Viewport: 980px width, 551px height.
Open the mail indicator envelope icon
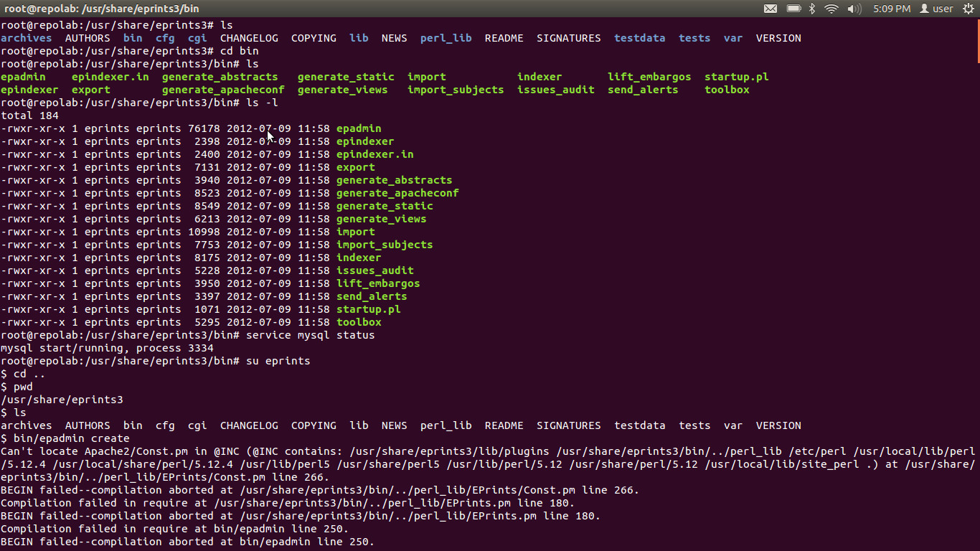pos(770,9)
